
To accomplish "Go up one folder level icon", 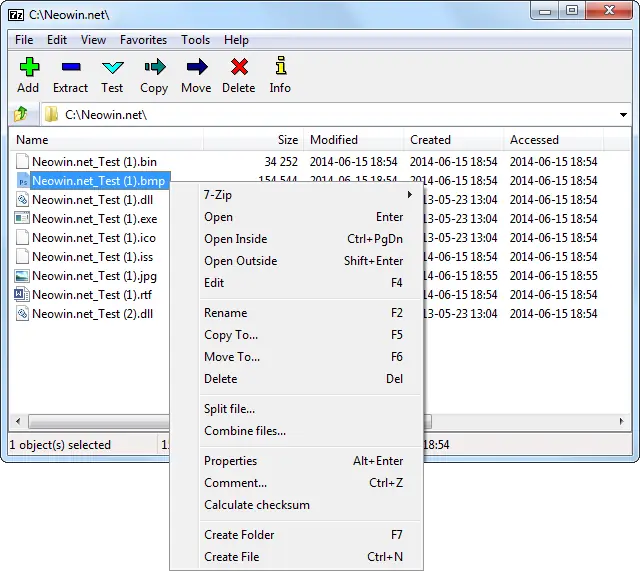I will (x=21, y=114).
